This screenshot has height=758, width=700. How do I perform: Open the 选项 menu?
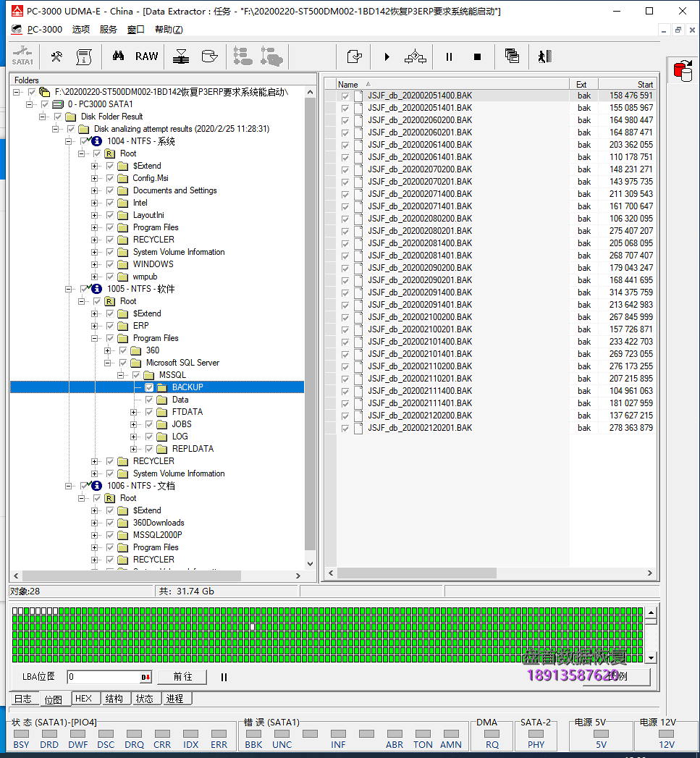pyautogui.click(x=81, y=30)
